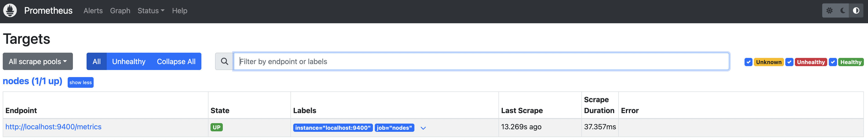Expand discovered labels chevron for localhost:9400
Viewport: 868px width, 140px height.
423,128
